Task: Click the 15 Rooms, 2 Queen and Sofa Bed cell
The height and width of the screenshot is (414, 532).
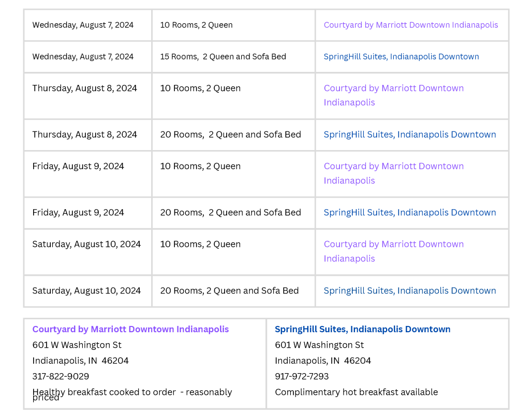Action: coord(233,57)
